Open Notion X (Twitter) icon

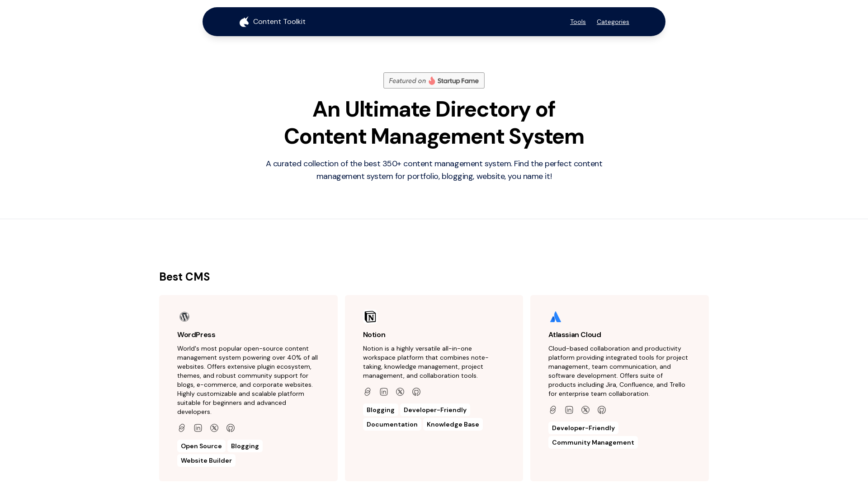tap(400, 392)
